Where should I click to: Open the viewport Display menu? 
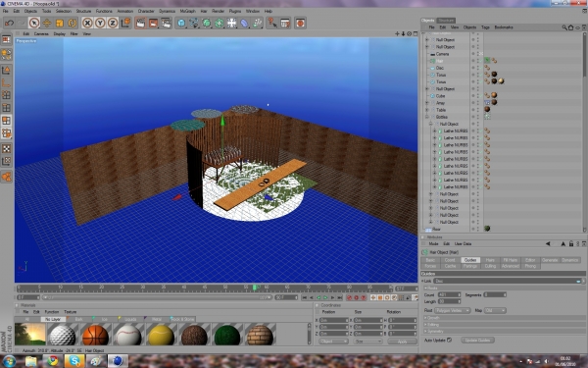pos(59,33)
